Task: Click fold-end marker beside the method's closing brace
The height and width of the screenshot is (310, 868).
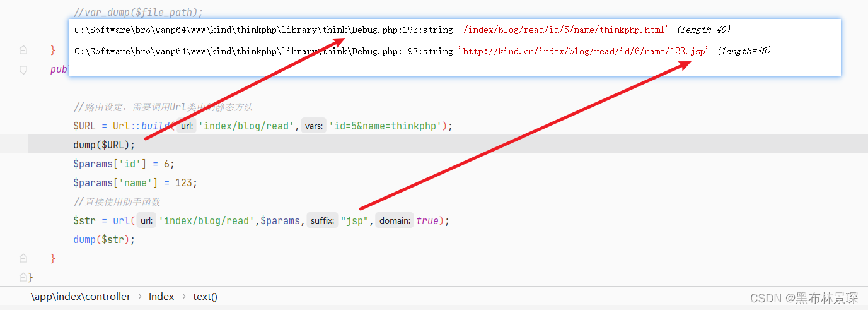Action: click(x=23, y=258)
